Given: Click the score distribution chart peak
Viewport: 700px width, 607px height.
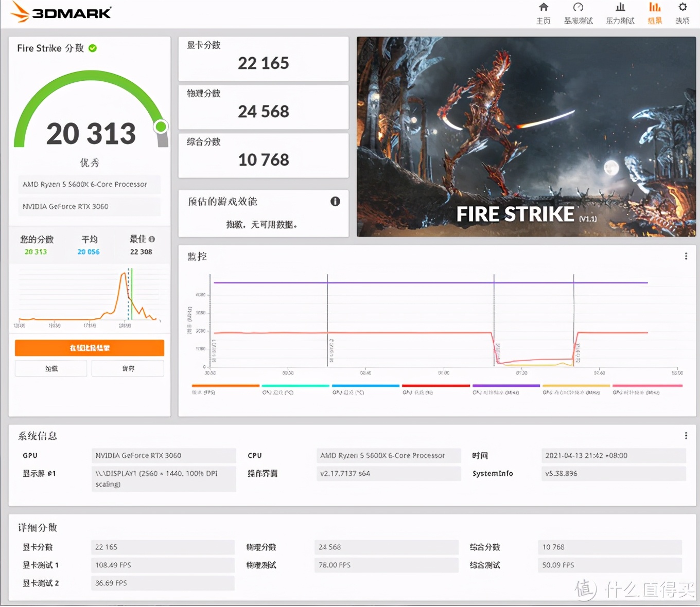Looking at the screenshot, I should point(124,275).
